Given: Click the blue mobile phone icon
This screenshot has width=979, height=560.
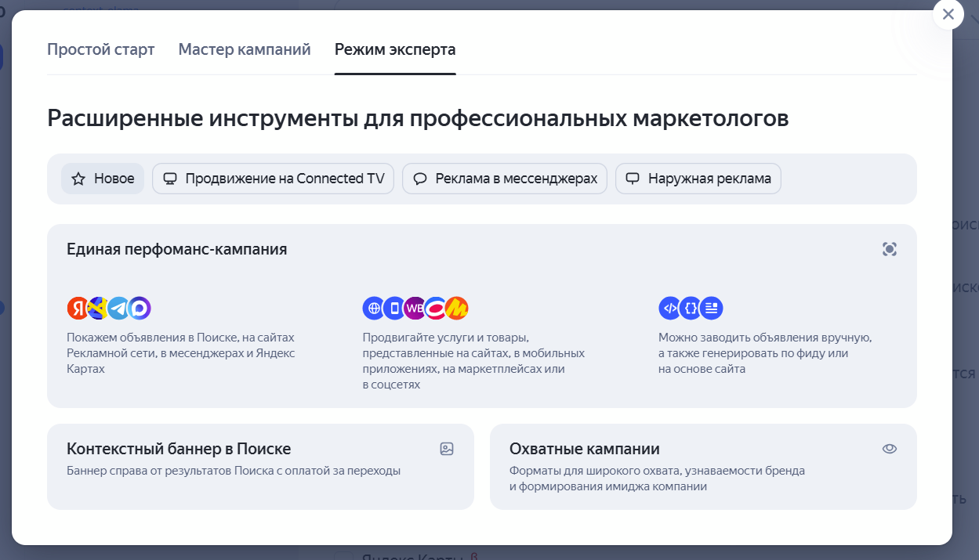Looking at the screenshot, I should tap(395, 308).
